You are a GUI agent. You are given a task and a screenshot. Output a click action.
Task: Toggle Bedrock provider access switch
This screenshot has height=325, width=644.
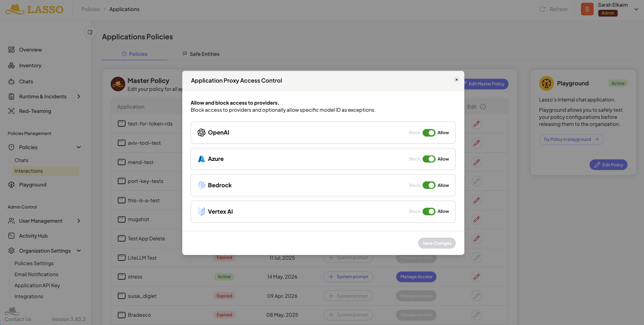[x=429, y=185]
